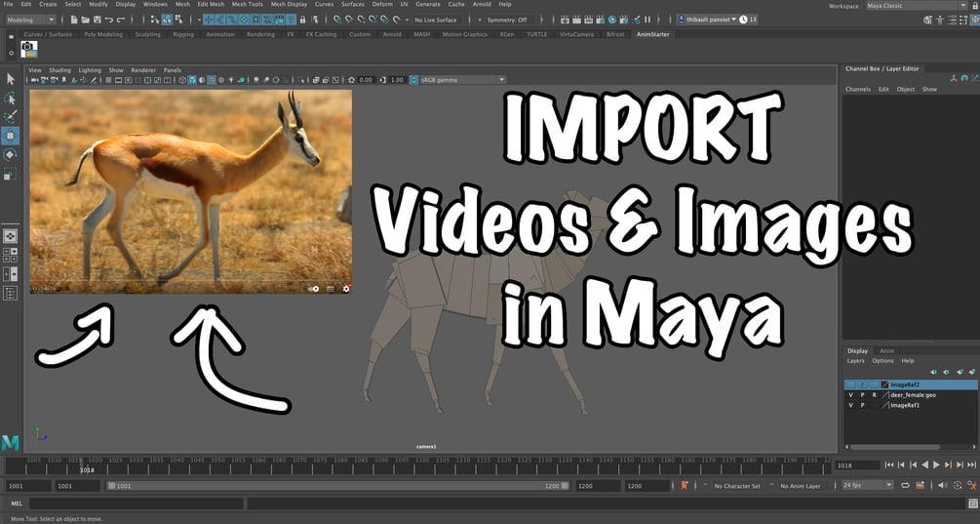Toggle visibility V of ImageRef1 layer

click(x=850, y=405)
